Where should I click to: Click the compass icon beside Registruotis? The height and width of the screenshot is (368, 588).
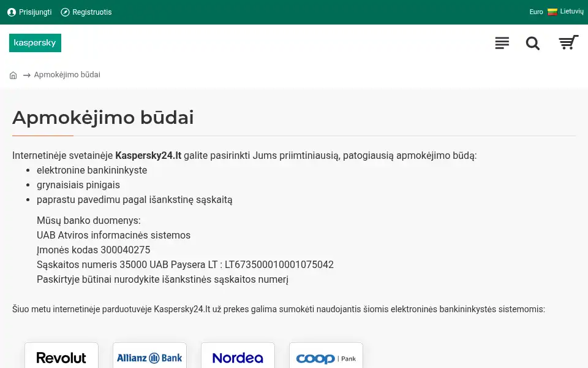[x=66, y=12]
